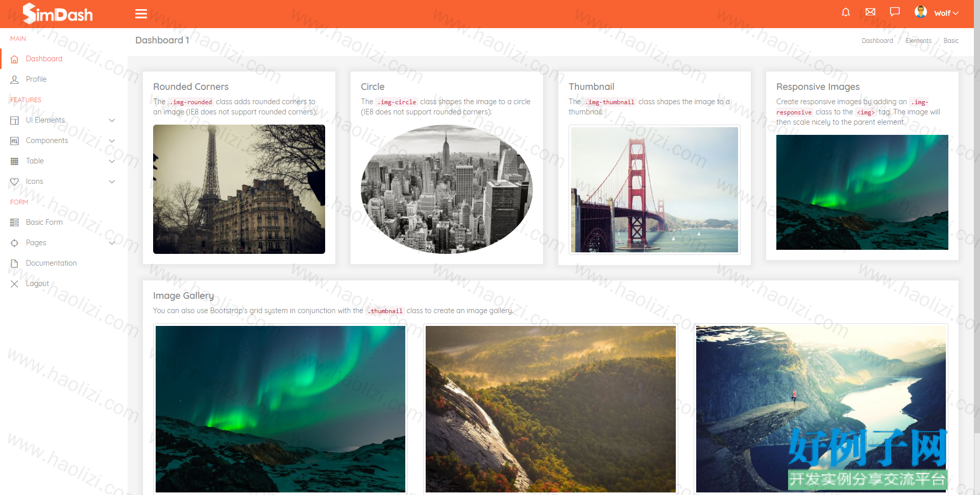Click the .thumbnail code label
This screenshot has width=980, height=495.
coord(385,311)
